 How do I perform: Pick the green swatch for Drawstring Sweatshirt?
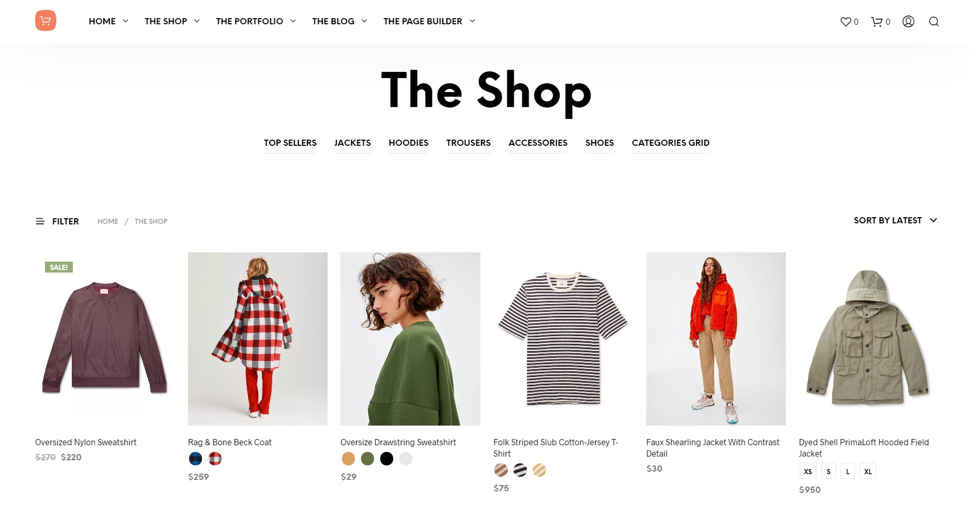[367, 459]
